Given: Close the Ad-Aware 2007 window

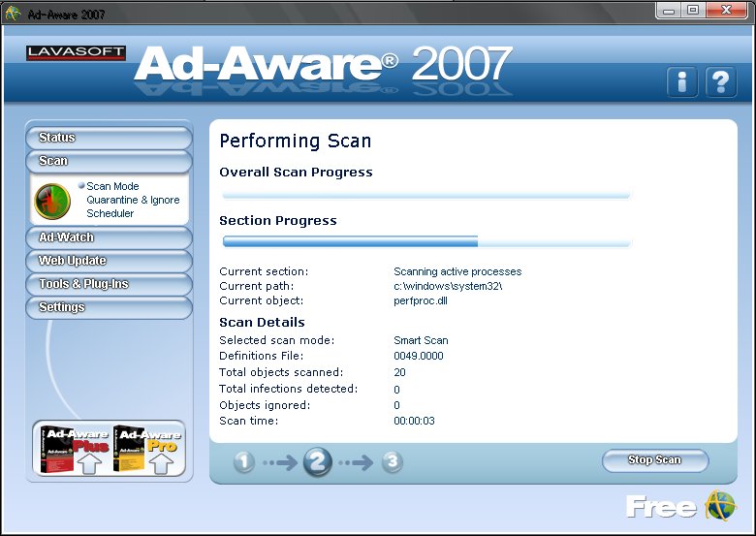Looking at the screenshot, I should 727,10.
